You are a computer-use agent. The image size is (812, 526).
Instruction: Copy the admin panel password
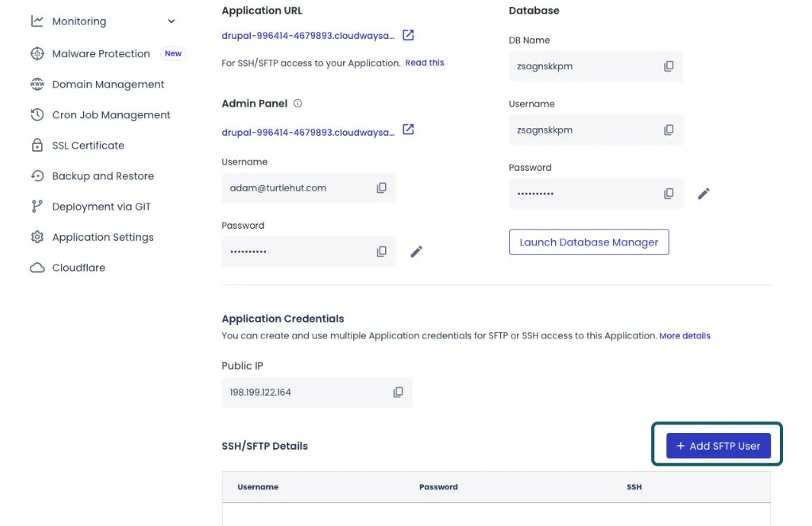point(381,252)
